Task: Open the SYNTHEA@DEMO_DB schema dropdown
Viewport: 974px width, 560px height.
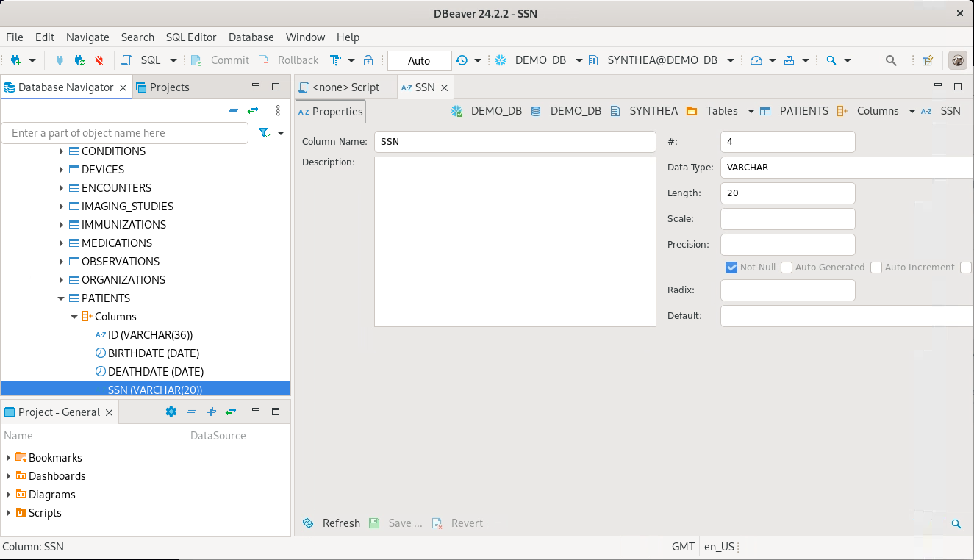Action: [730, 60]
